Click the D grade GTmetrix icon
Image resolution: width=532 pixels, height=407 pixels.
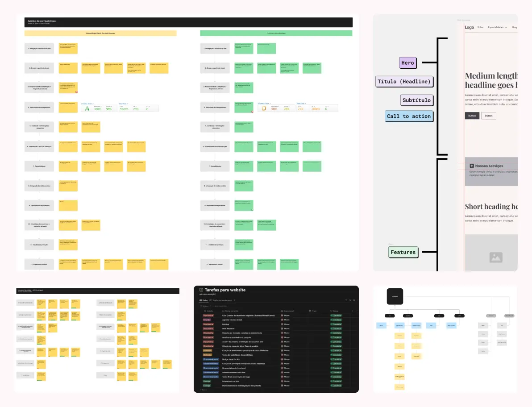point(264,108)
